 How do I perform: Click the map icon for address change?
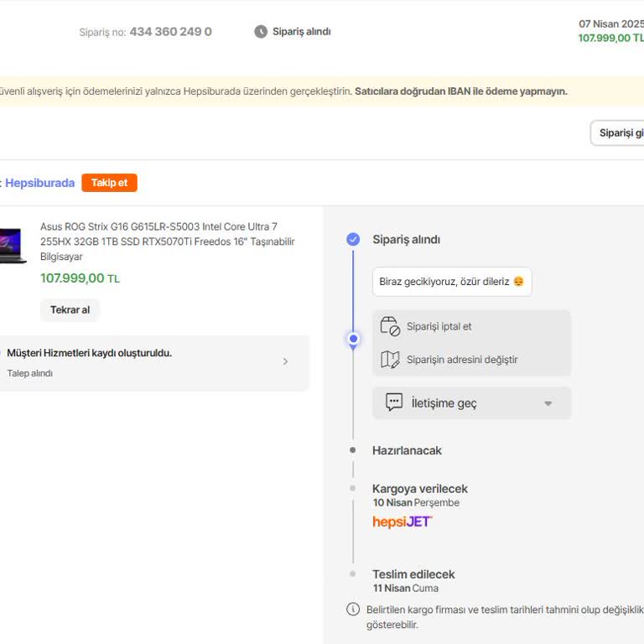pos(390,360)
